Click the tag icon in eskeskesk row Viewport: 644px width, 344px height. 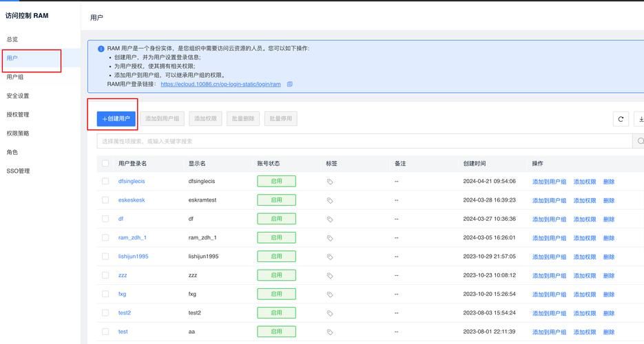tap(330, 200)
